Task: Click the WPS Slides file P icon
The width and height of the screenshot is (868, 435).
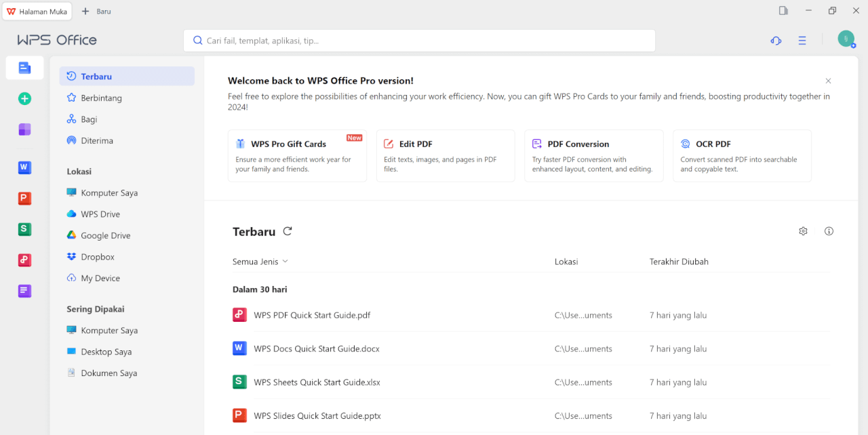Action: pyautogui.click(x=239, y=415)
